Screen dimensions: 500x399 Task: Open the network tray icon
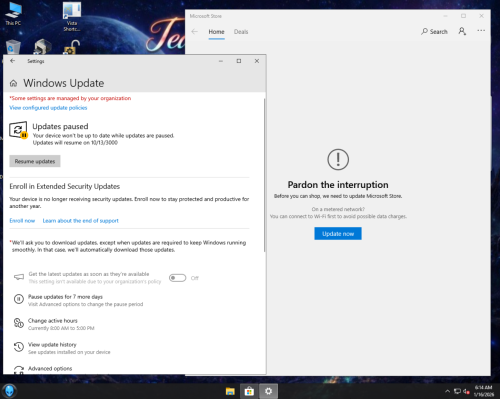pos(457,391)
